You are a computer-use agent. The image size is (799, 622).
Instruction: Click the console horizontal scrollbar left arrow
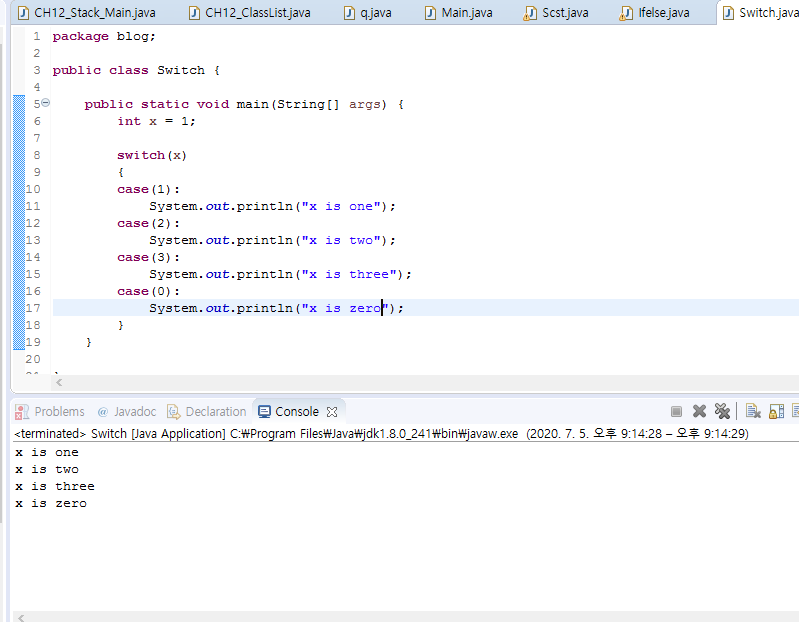pos(21,617)
